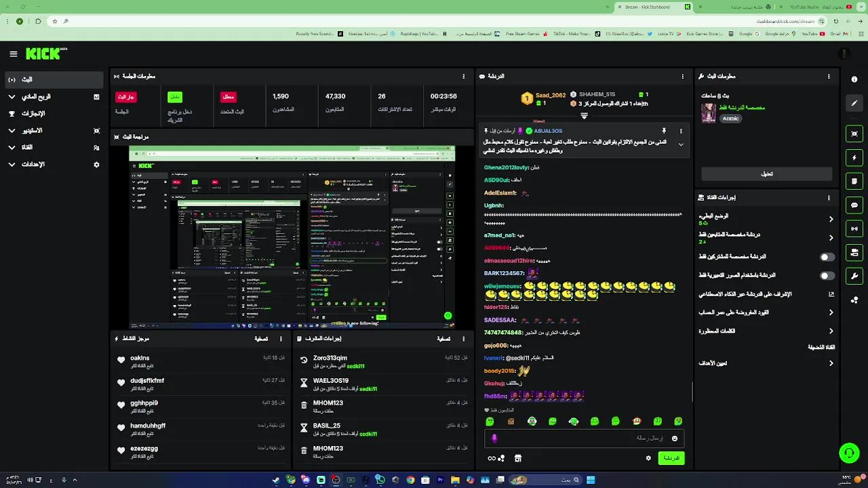Open set goals row

click(767, 363)
